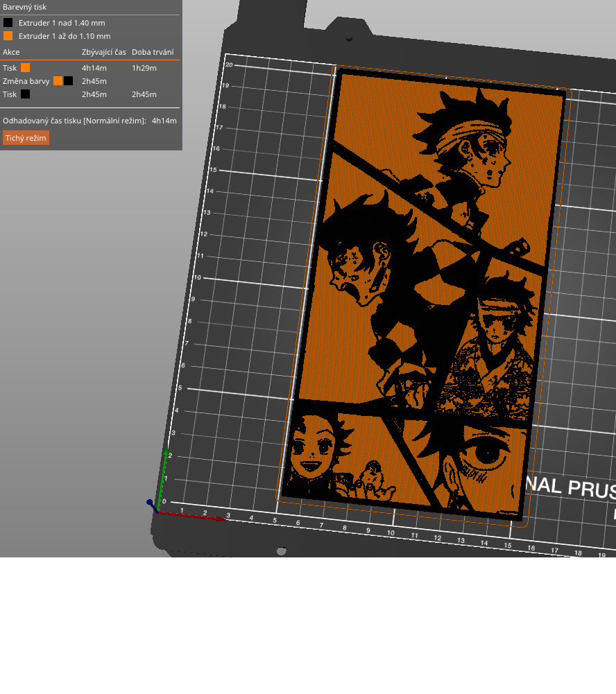Click the Akce column header
616x694 pixels.
[11, 52]
